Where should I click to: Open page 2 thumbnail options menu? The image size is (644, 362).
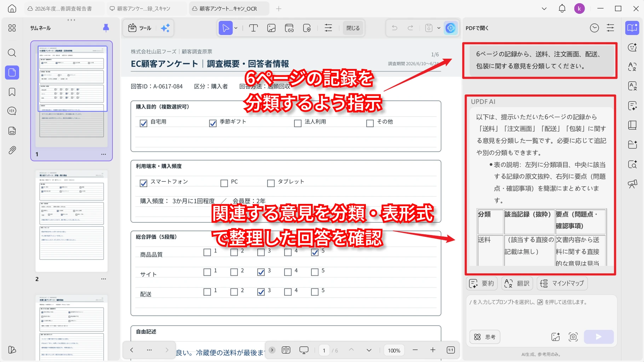103,279
